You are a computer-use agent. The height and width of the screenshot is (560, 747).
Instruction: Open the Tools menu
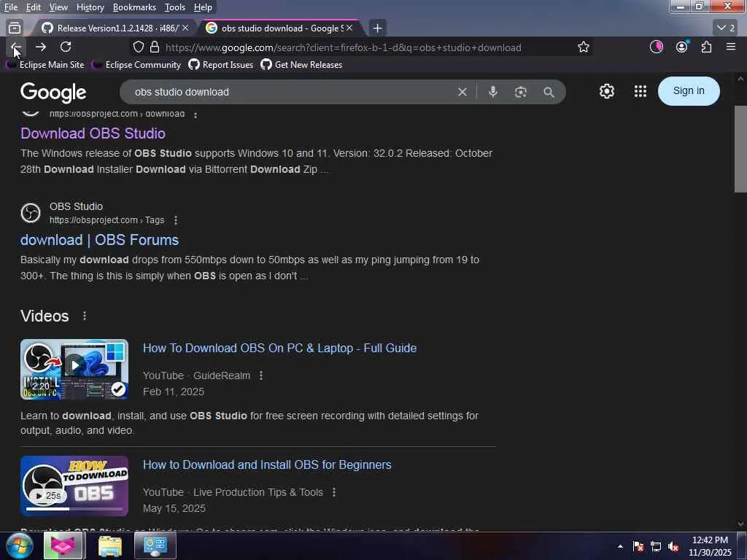pyautogui.click(x=175, y=7)
